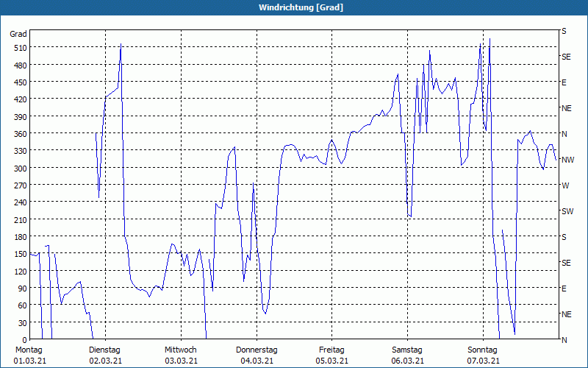Click the upper NE label on right axis

tap(566, 108)
